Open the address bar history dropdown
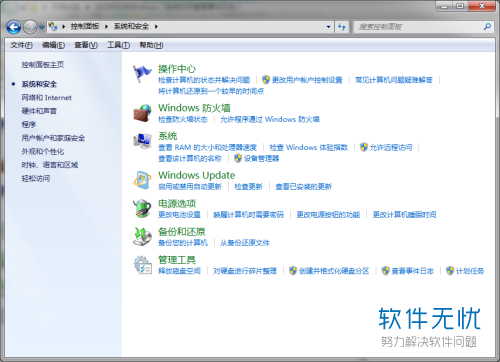500x362 pixels. pyautogui.click(x=328, y=27)
